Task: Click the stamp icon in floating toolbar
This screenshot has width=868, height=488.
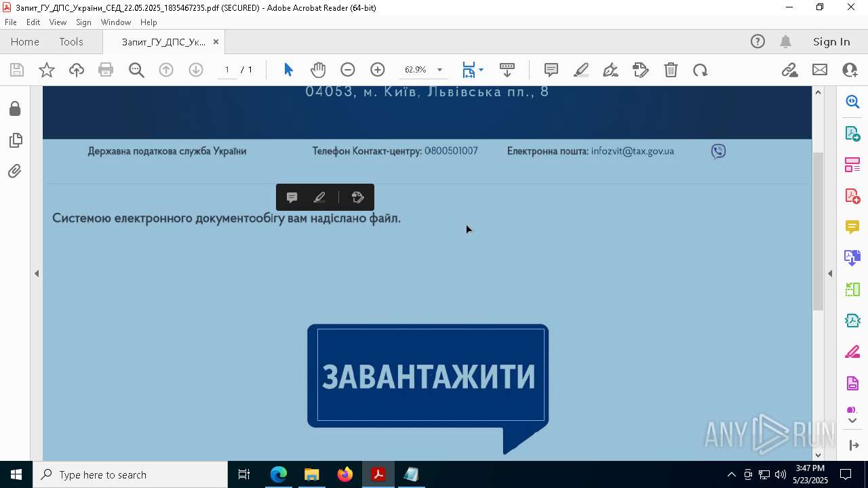Action: click(x=358, y=197)
